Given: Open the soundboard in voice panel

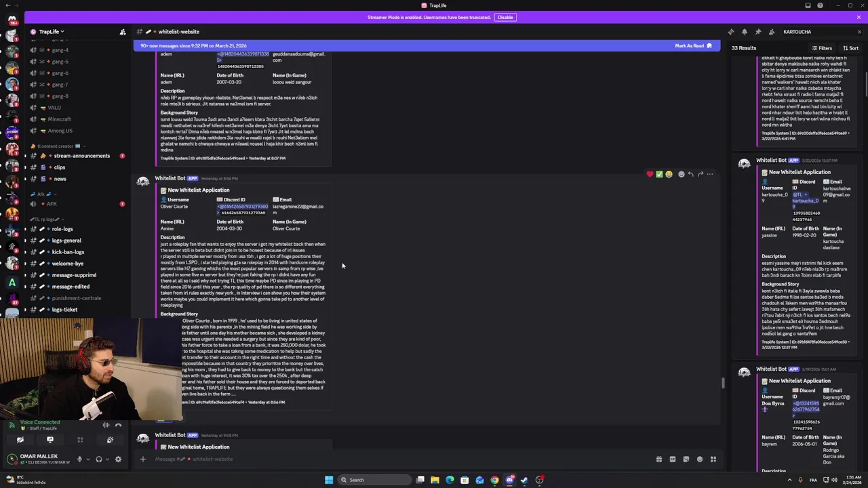Looking at the screenshot, I should 110,440.
